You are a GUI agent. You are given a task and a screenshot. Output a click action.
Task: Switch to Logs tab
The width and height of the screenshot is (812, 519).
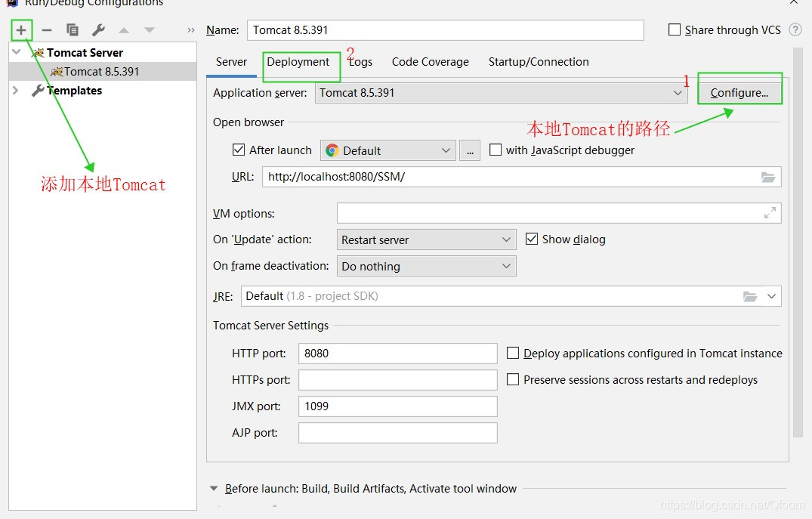360,62
